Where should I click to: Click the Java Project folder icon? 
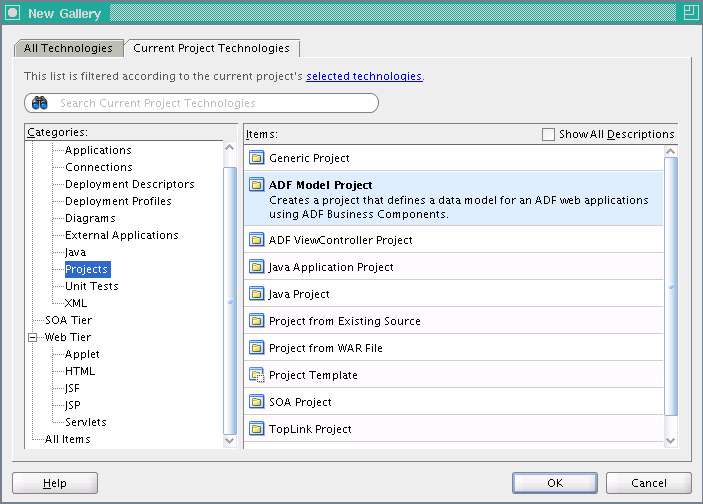pos(256,294)
